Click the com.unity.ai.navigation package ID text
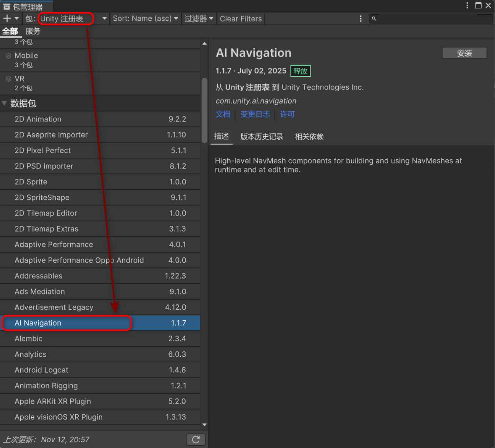 [256, 101]
